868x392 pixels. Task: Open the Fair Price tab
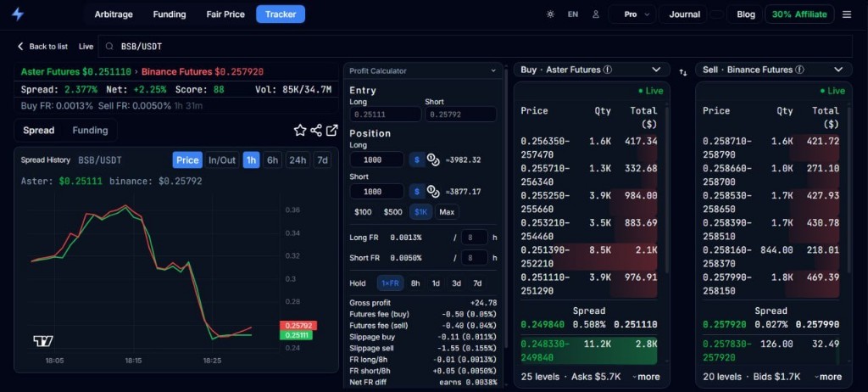click(225, 14)
